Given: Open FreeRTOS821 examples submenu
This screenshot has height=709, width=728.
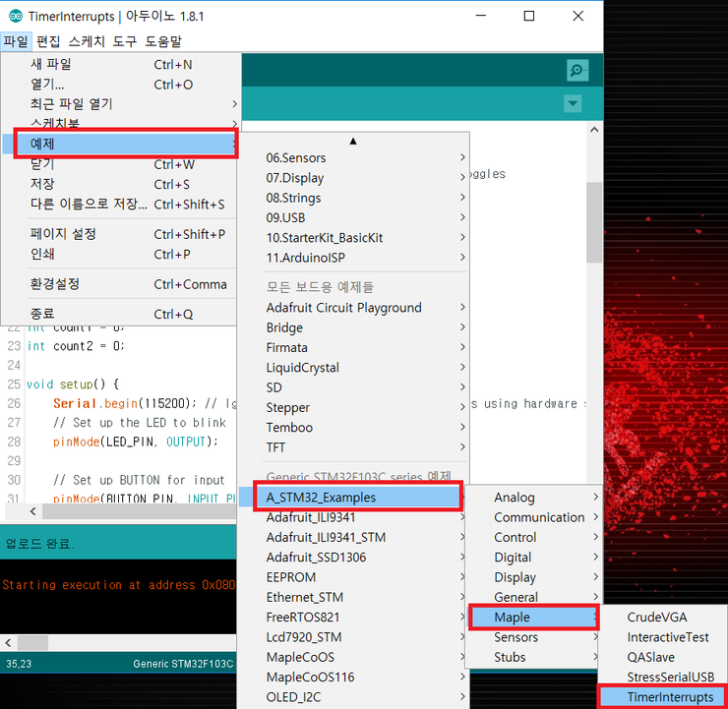Looking at the screenshot, I should point(353,618).
